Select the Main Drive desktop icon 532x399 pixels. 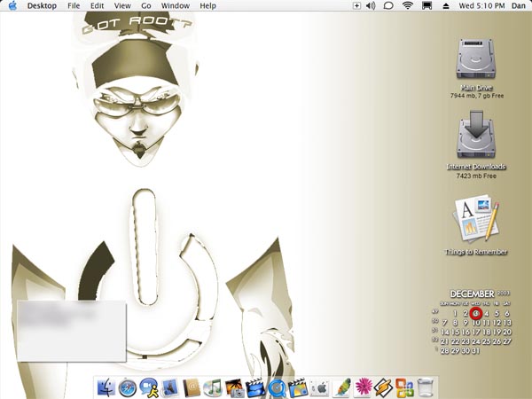click(475, 59)
